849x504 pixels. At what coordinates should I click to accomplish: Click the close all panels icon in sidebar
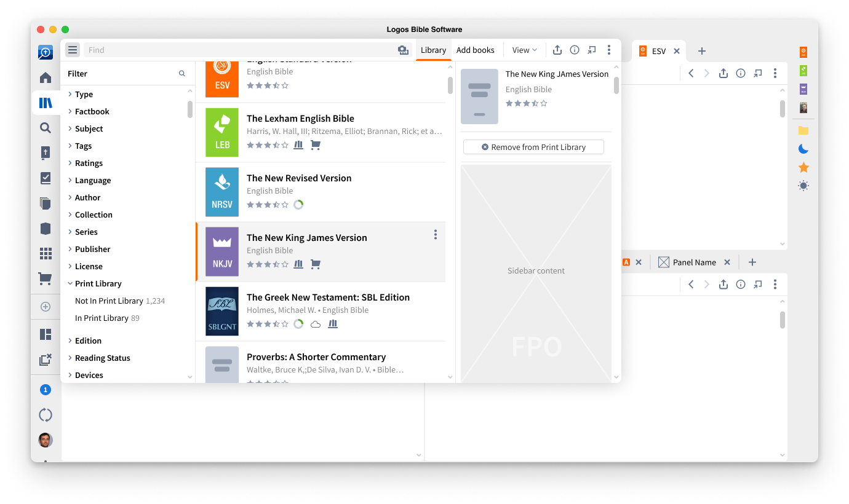tap(46, 360)
